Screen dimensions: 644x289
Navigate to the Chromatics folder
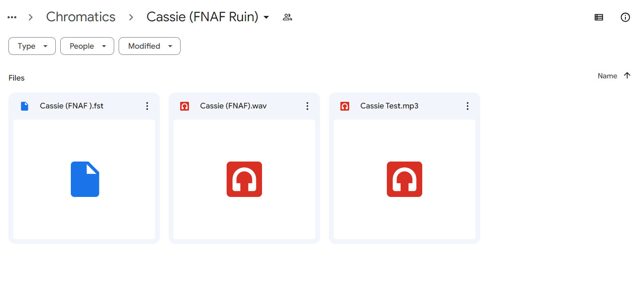point(81,17)
